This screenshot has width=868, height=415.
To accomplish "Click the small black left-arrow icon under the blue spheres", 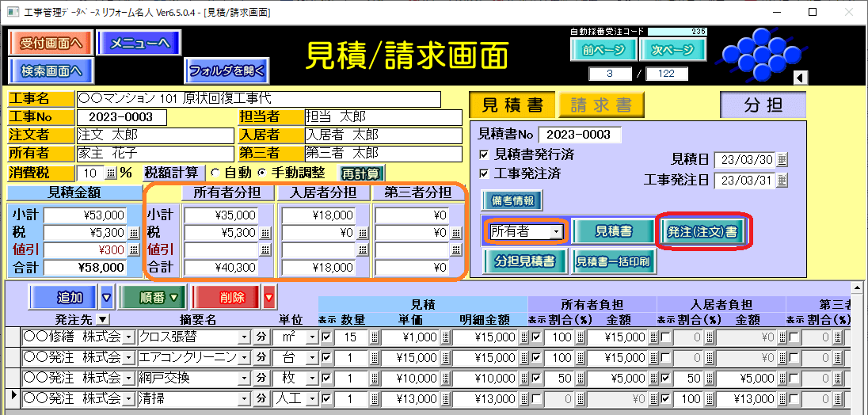I will (x=800, y=77).
